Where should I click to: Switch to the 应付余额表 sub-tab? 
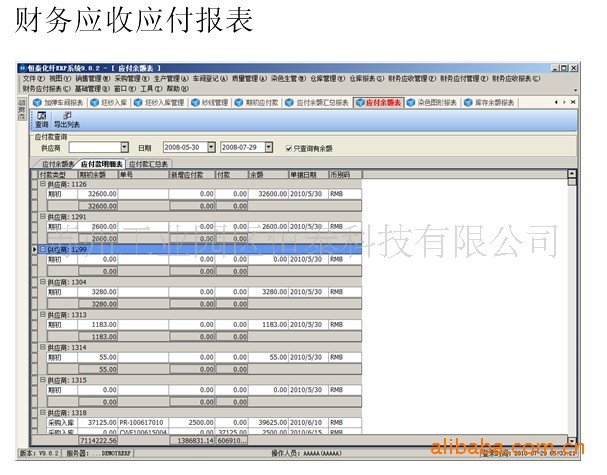[x=58, y=164]
